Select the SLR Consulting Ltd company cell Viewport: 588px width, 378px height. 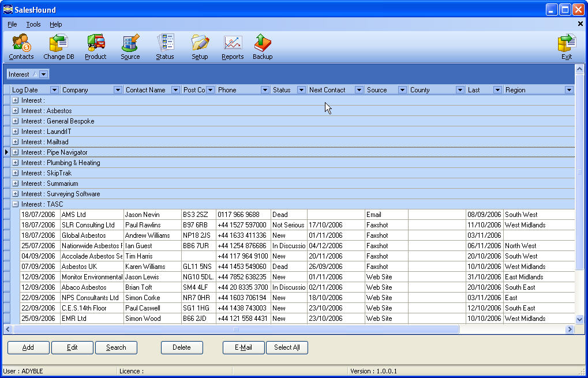(92, 225)
